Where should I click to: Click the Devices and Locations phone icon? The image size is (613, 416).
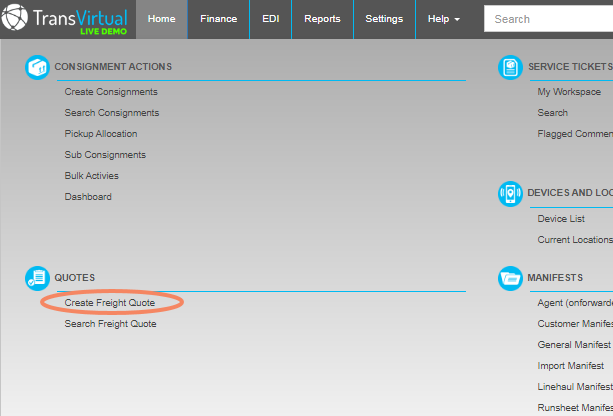510,194
